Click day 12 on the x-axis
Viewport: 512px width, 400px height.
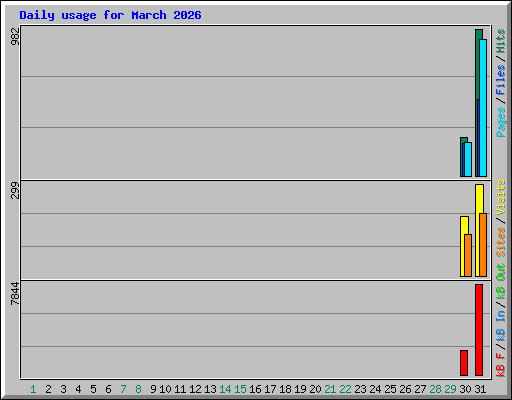[195, 389]
